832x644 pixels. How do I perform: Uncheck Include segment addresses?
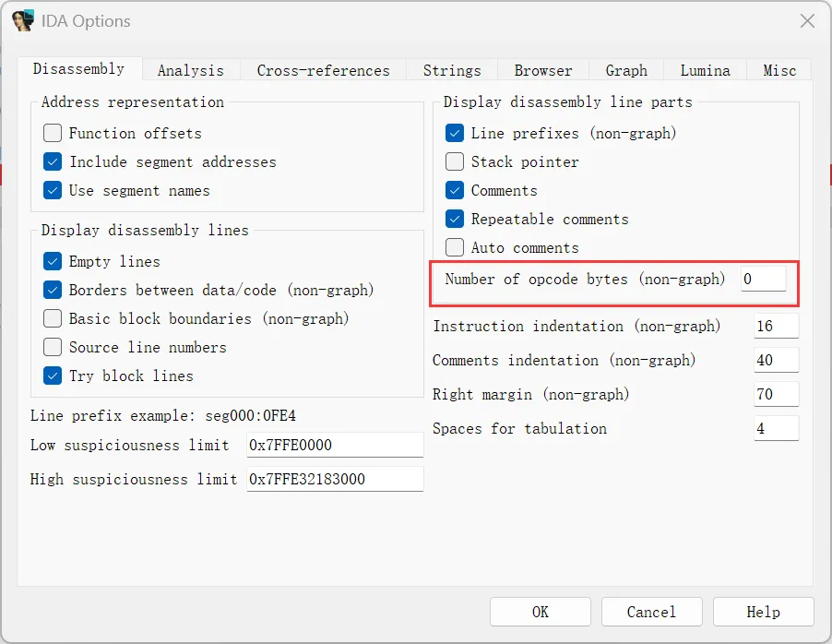tap(53, 161)
